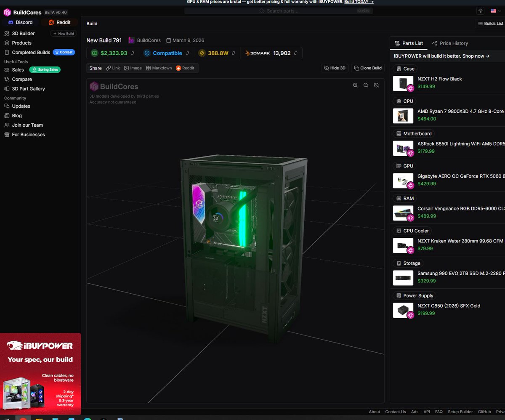Click the Power Supply category chip
The width and height of the screenshot is (505, 420).
tap(414, 295)
